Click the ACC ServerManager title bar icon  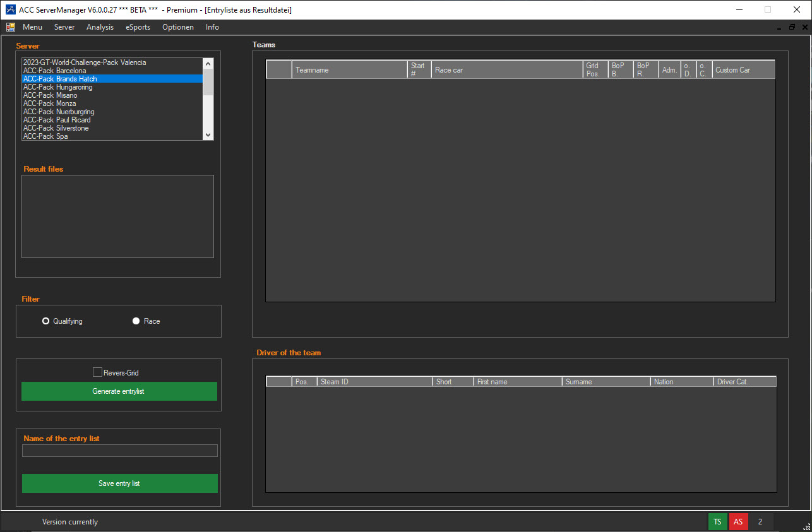point(10,9)
